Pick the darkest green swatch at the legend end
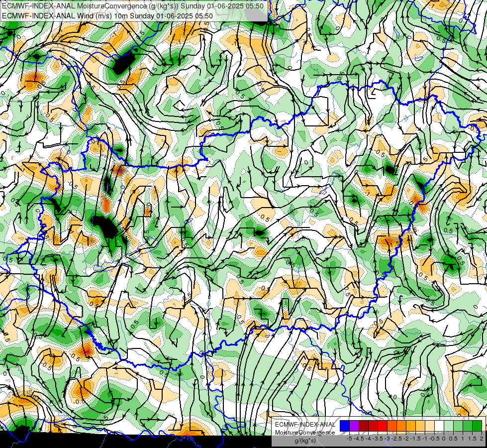 (x=477, y=426)
